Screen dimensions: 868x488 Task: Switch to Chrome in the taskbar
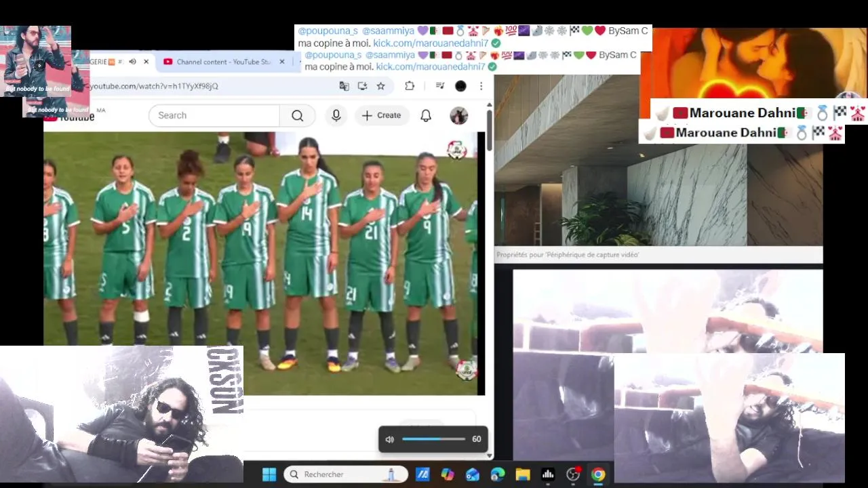598,474
